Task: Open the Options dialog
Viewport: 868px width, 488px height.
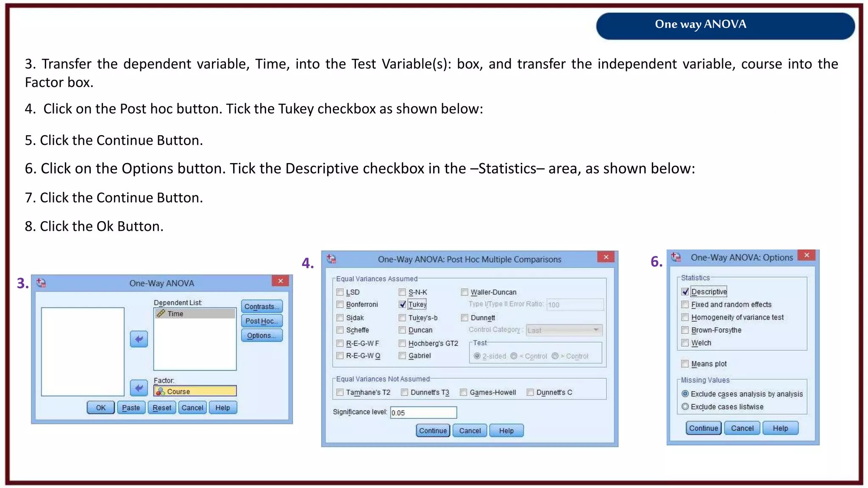Action: tap(262, 335)
